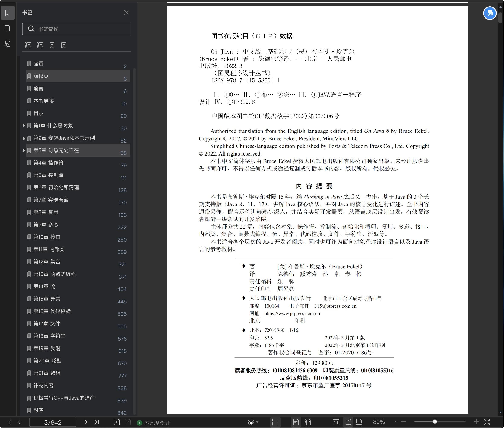504x428 pixels.
Task: Open the 第8章 复用 bookmark
Action: point(78,212)
